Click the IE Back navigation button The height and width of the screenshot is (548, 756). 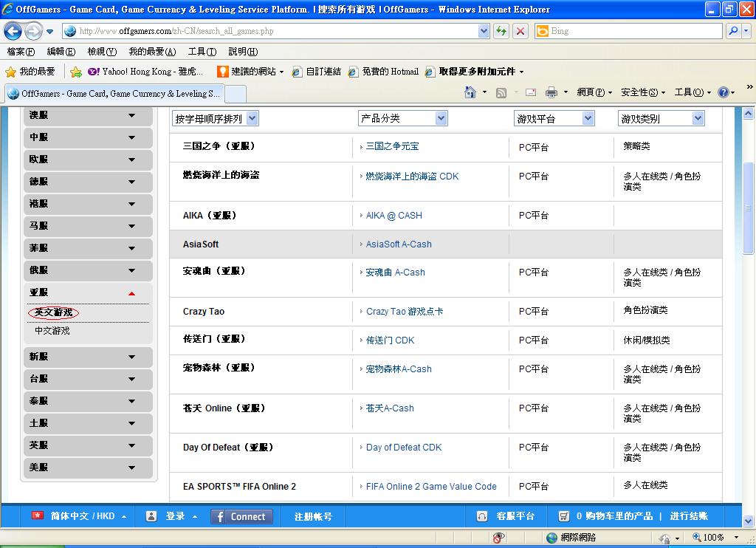(x=13, y=31)
